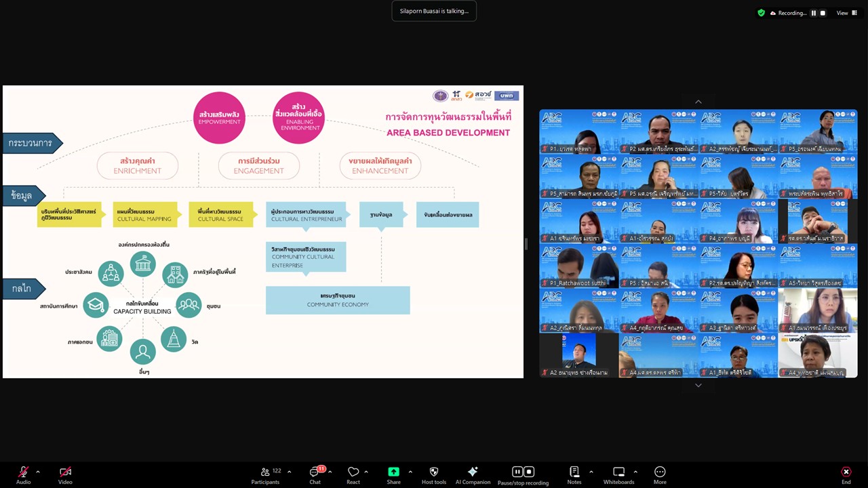Click pink ENABLING ENVIRONMENT circle on slide
The height and width of the screenshot is (488, 868).
point(298,118)
